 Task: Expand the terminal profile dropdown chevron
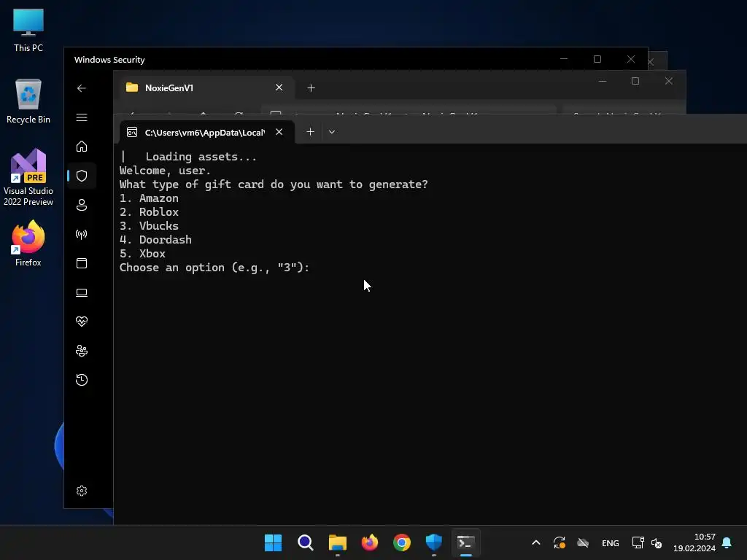pos(332,132)
